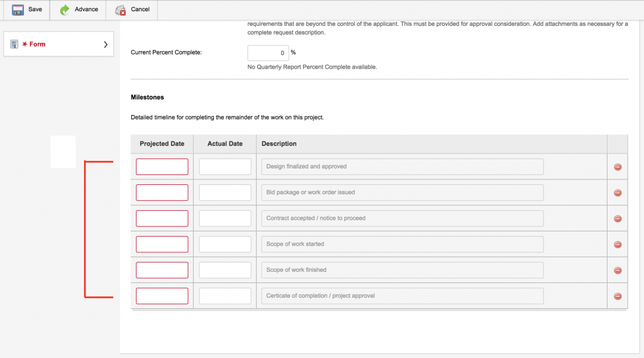The image size is (644, 358).
Task: Delete the 'Scope of work started' milestone
Action: coord(618,245)
